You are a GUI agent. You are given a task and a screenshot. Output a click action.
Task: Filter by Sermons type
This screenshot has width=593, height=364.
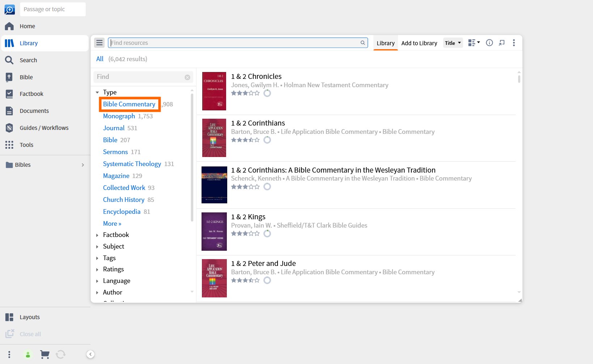pyautogui.click(x=115, y=152)
